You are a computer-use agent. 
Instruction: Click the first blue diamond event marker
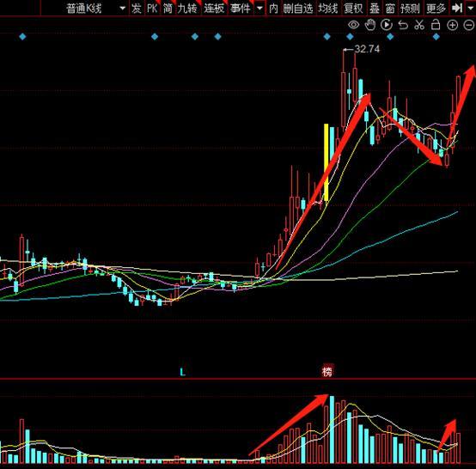click(22, 37)
